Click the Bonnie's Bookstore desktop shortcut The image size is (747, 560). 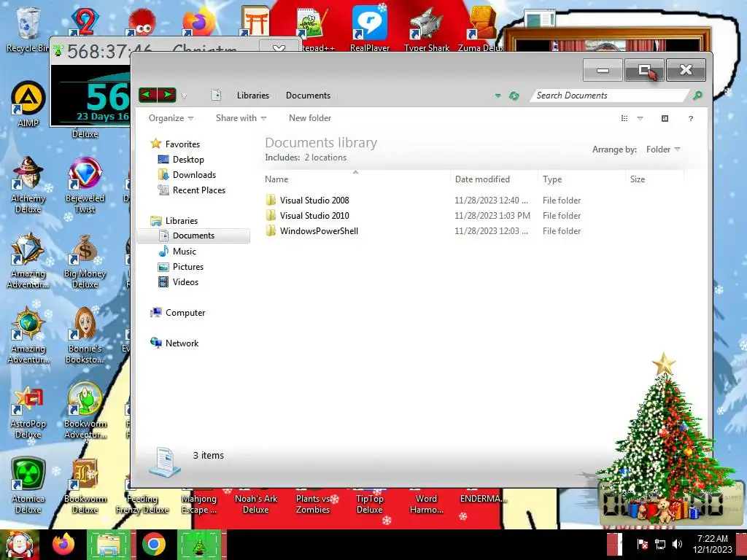pyautogui.click(x=85, y=335)
